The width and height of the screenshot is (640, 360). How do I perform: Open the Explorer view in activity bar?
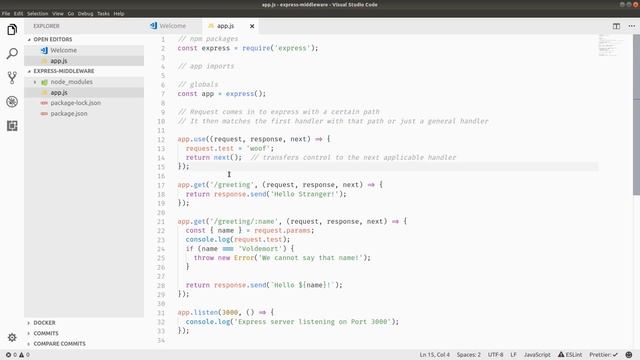12,29
